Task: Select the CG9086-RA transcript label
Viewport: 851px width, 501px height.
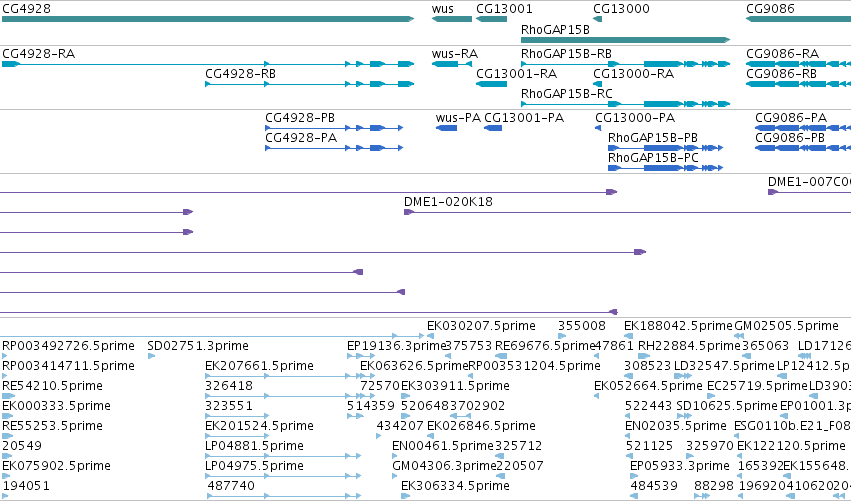Action: click(x=783, y=54)
